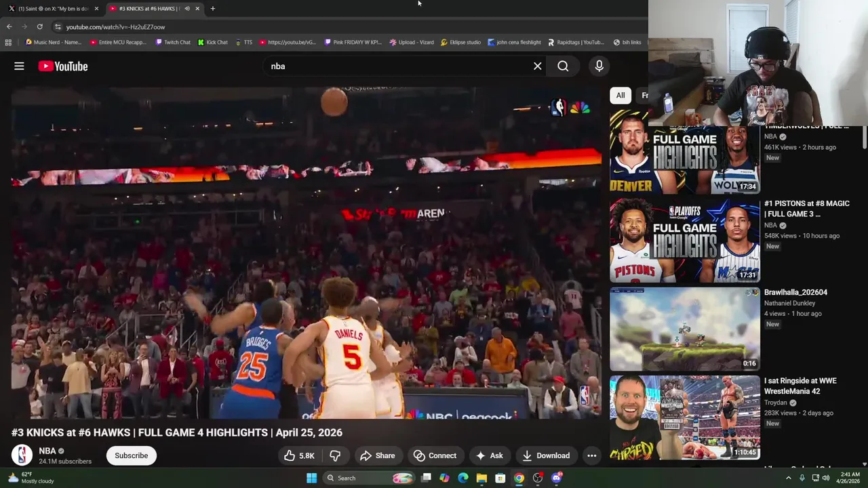The image size is (868, 488).
Task: Switch to Chrome on taskbar
Action: pos(519,478)
